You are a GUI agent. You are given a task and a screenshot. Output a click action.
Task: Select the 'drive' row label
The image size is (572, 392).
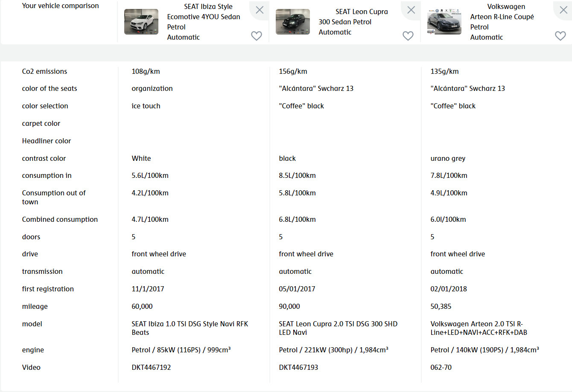point(30,254)
